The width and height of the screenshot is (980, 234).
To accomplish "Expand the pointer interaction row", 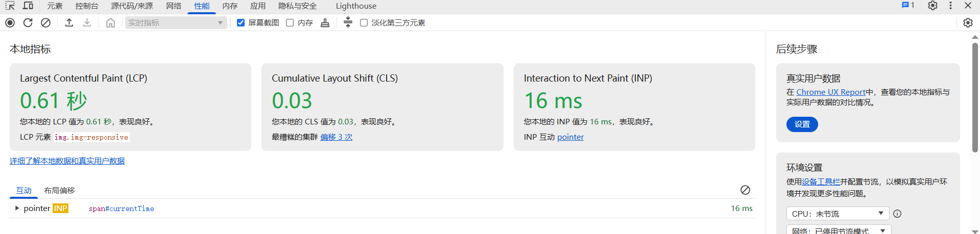I will 17,209.
